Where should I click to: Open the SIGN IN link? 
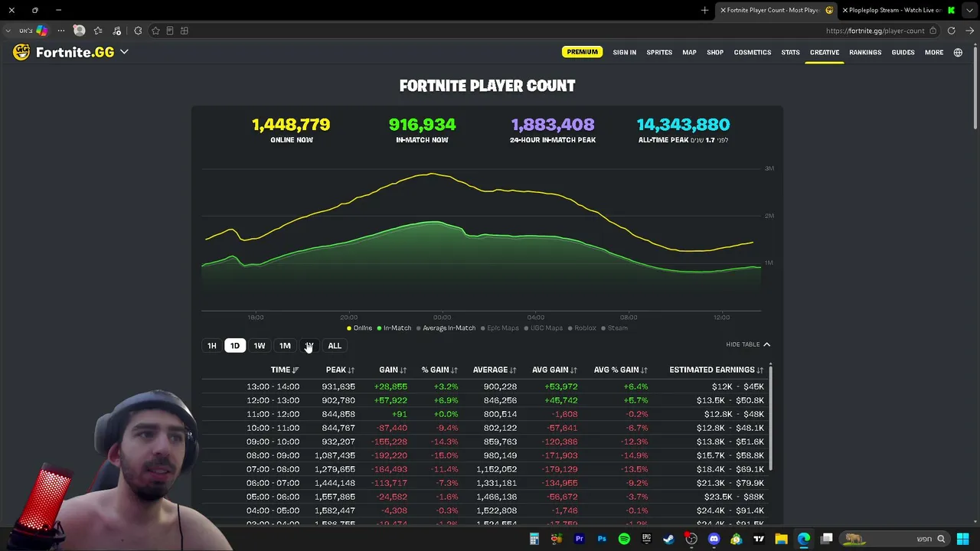(624, 52)
